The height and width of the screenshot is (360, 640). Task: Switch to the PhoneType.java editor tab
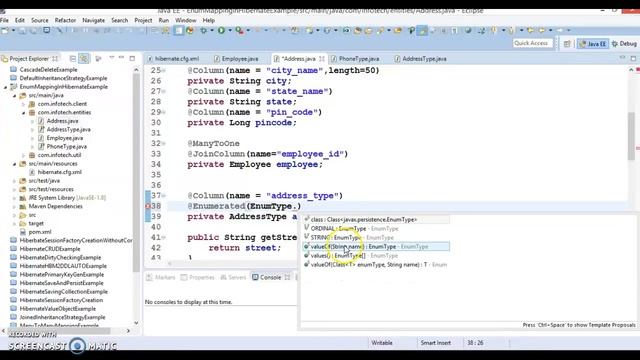coord(355,59)
